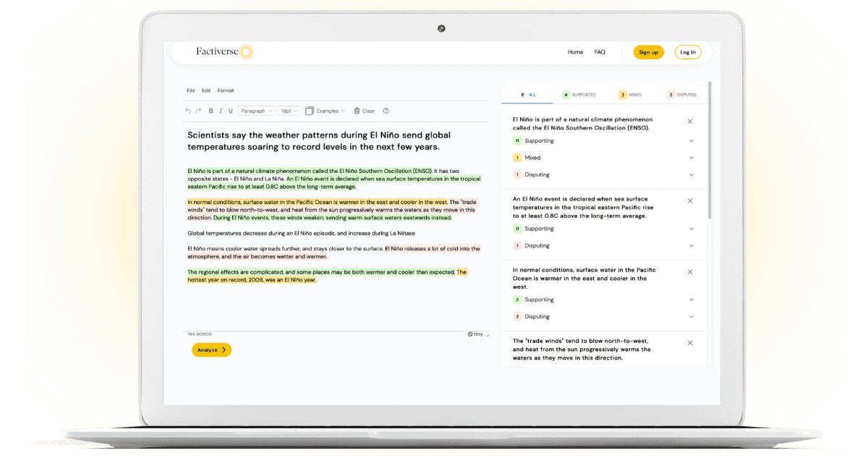Screen dimensions: 868x456
Task: Open the Paragraph style dropdown
Action: [x=257, y=111]
